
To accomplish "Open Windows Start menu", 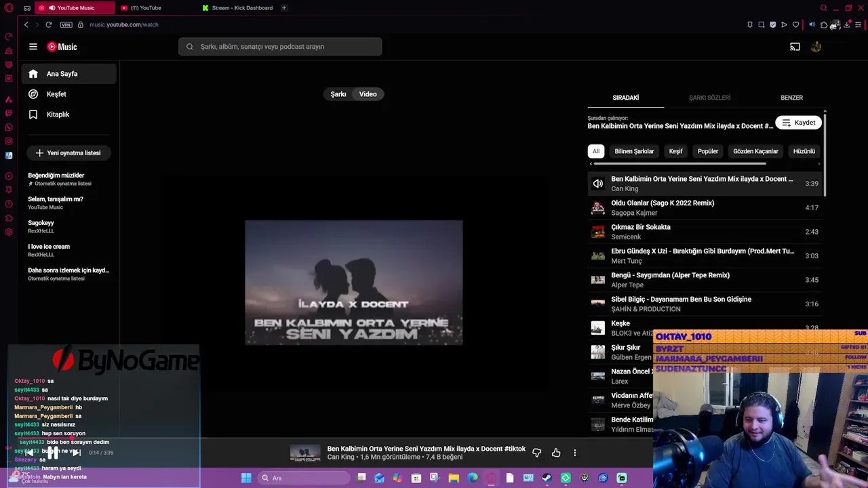I will tap(246, 478).
